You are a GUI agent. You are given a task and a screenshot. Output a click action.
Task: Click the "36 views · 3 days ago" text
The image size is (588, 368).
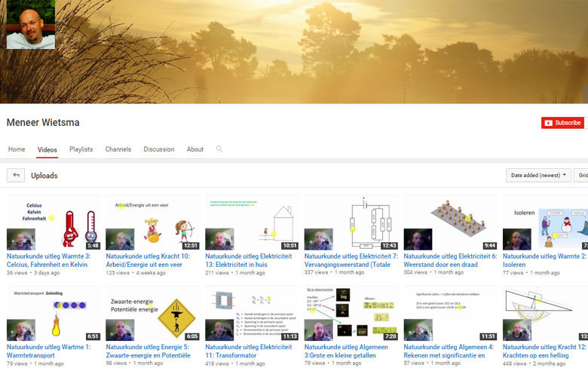[x=33, y=273]
